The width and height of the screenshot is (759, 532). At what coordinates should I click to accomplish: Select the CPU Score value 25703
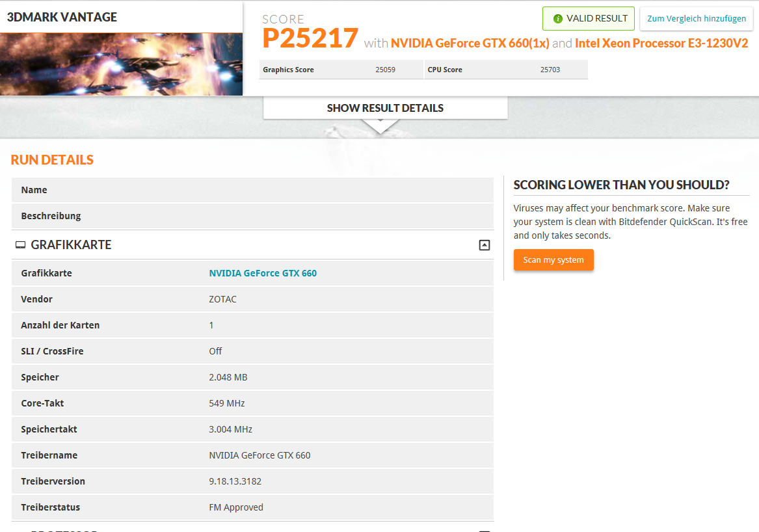(x=550, y=70)
